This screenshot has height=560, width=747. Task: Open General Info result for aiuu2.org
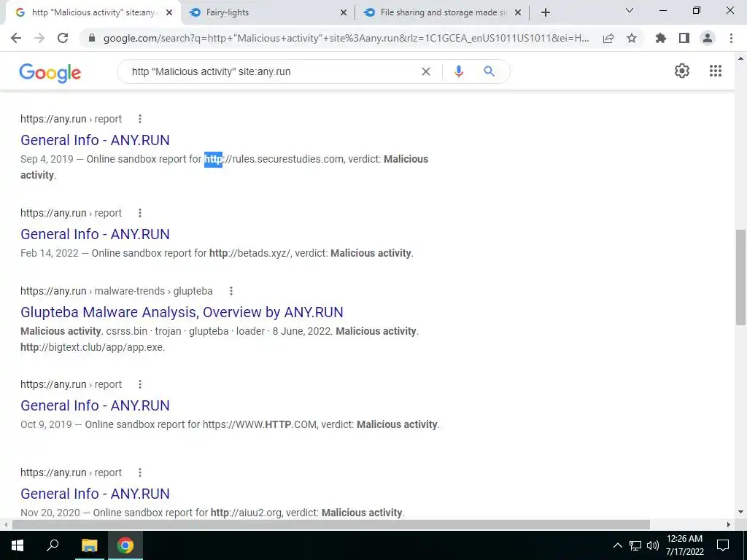click(95, 494)
